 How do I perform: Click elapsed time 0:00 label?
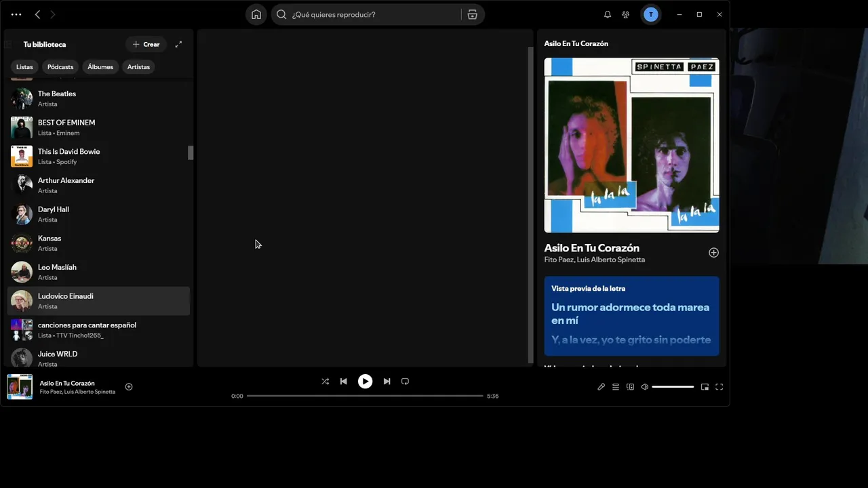[237, 396]
